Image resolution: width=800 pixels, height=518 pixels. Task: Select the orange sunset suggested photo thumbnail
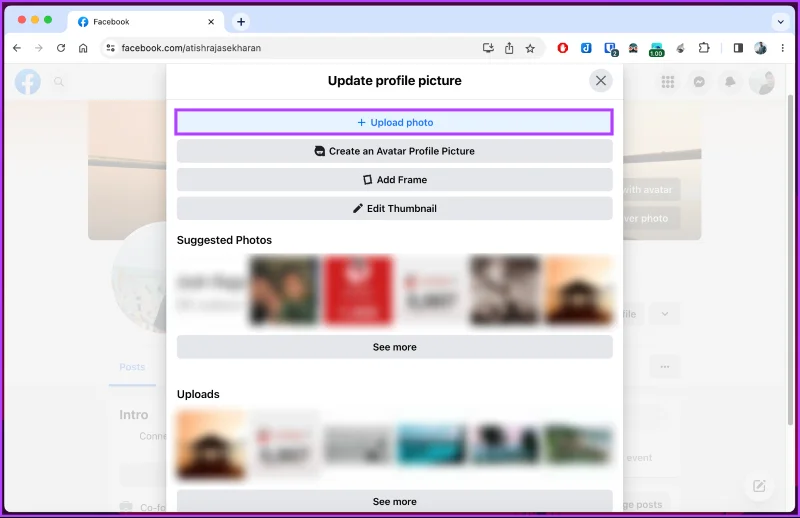(580, 291)
